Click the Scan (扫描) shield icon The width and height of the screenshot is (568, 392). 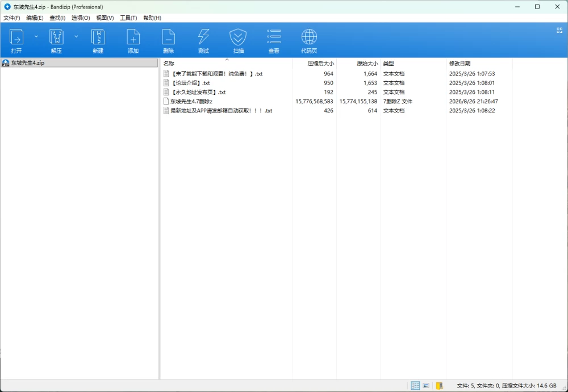point(239,37)
